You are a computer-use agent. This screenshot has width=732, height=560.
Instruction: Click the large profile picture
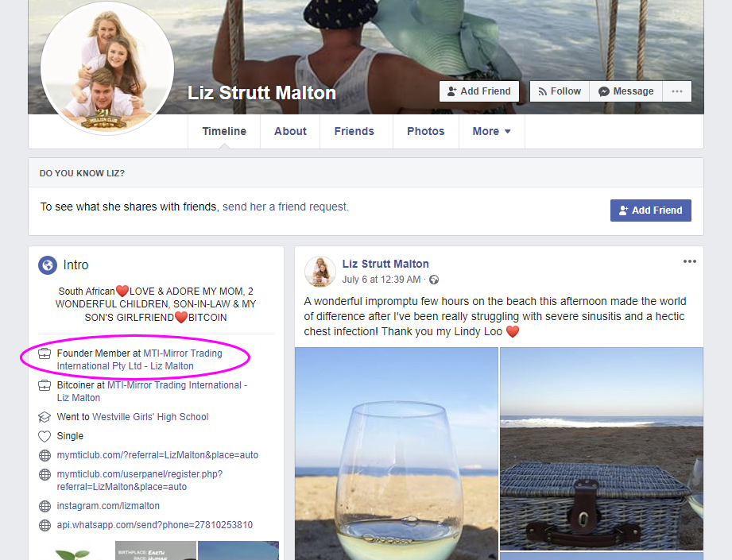[x=107, y=68]
